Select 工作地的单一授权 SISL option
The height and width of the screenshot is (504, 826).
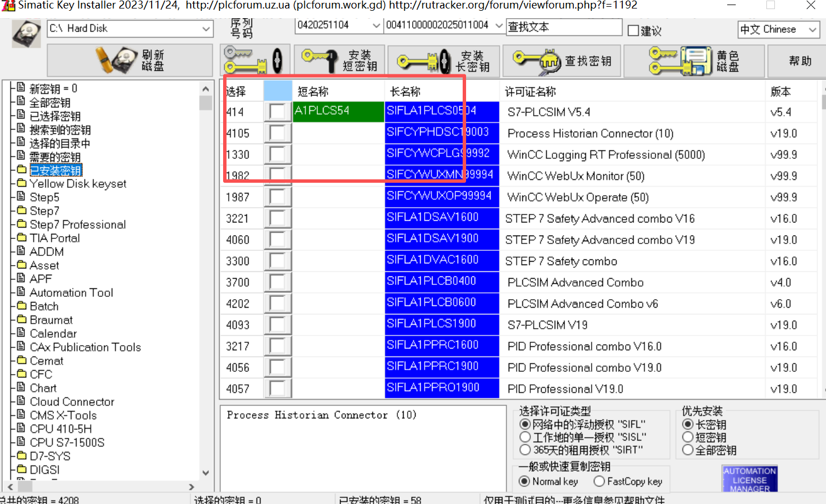pos(525,437)
